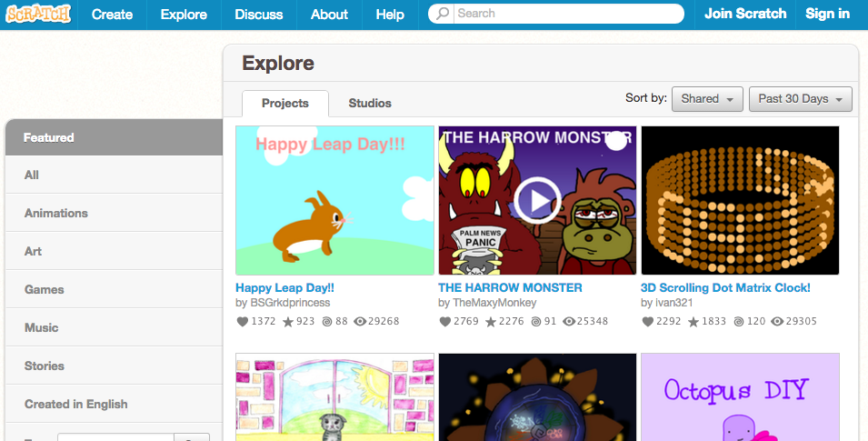Play THE HARROW MONSTER video button

click(537, 201)
